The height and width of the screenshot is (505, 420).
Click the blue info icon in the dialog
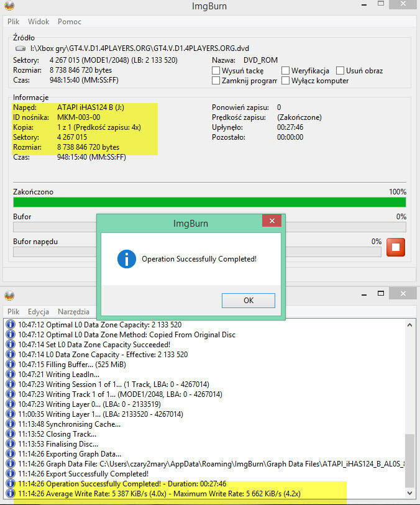point(126,259)
